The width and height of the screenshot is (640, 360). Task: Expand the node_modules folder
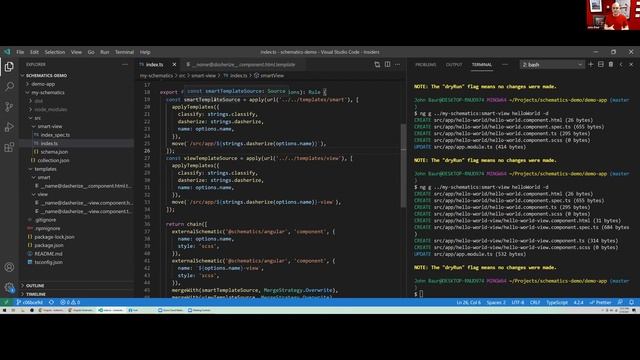click(51, 109)
